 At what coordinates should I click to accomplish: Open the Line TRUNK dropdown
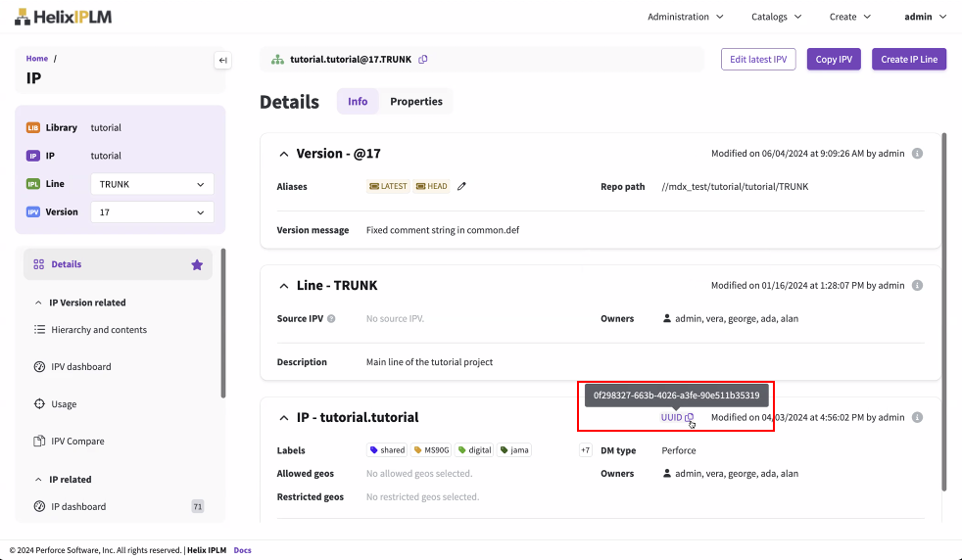coord(152,184)
